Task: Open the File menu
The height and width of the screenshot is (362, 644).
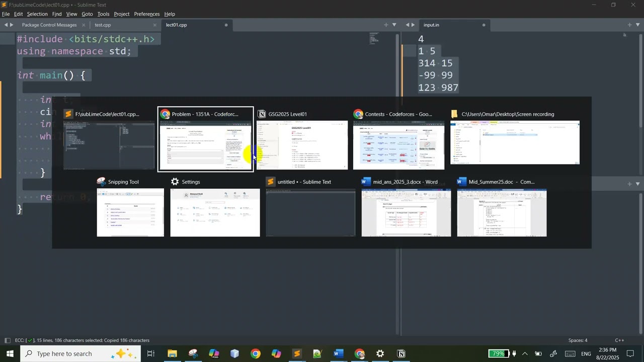Action: pos(6,14)
